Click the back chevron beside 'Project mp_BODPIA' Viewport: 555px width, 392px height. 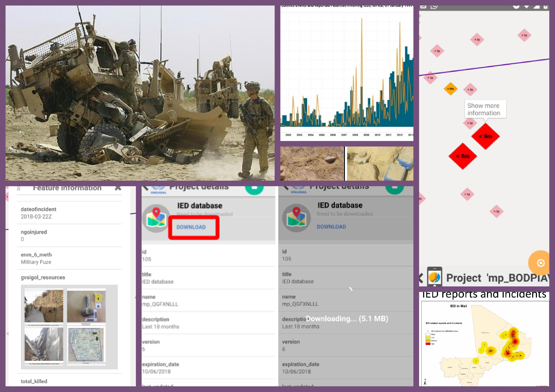421,278
